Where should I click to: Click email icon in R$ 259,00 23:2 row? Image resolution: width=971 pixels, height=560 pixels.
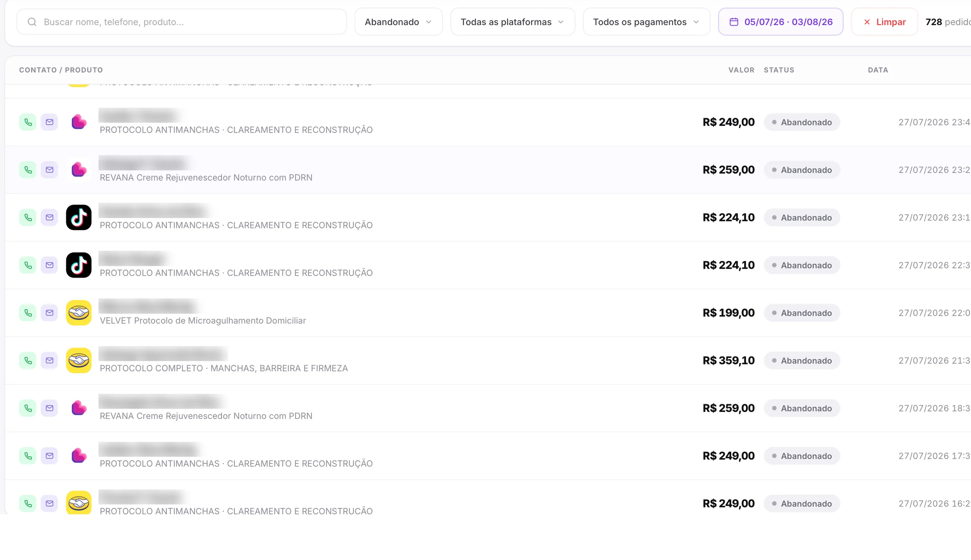tap(49, 170)
